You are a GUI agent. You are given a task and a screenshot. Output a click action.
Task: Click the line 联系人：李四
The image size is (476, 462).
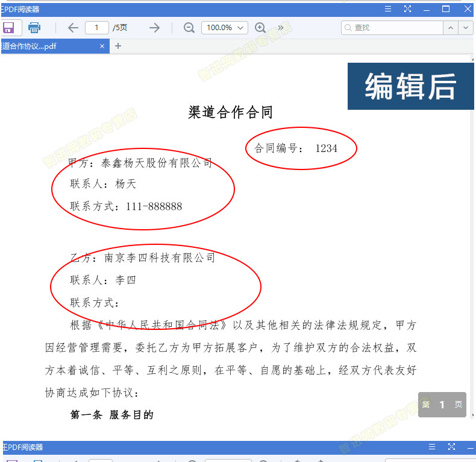point(103,280)
